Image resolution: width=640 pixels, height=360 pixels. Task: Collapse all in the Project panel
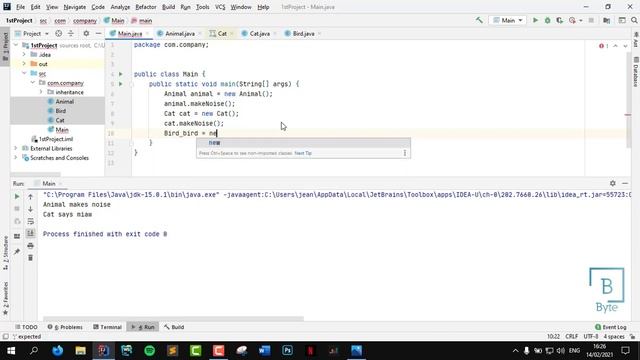[71, 33]
